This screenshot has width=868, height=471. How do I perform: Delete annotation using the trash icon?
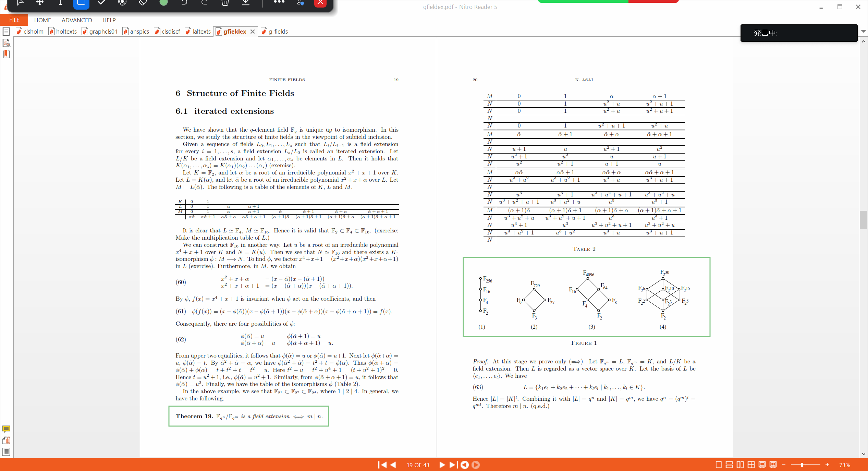point(225,3)
